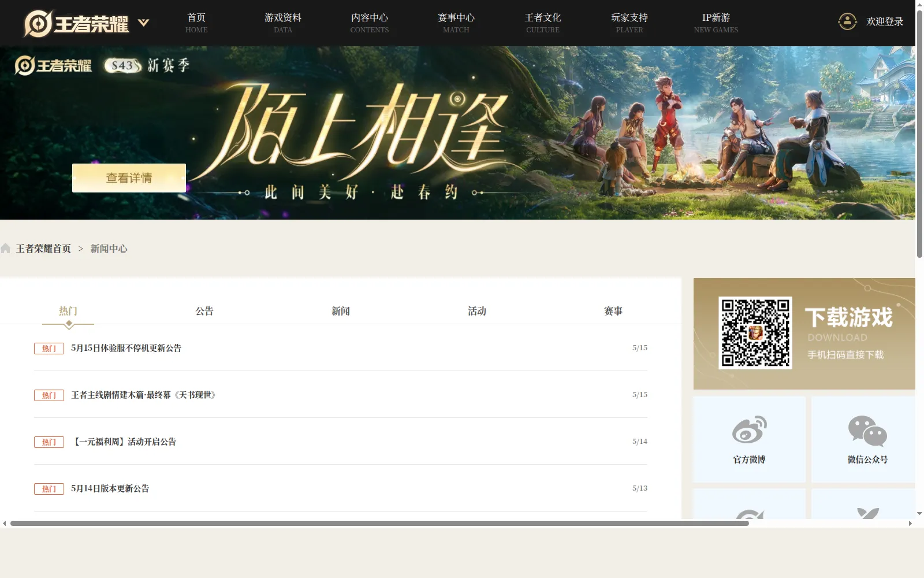Click the scroll-down arrow of the vertical scrollbar
The height and width of the screenshot is (578, 924).
tap(919, 514)
